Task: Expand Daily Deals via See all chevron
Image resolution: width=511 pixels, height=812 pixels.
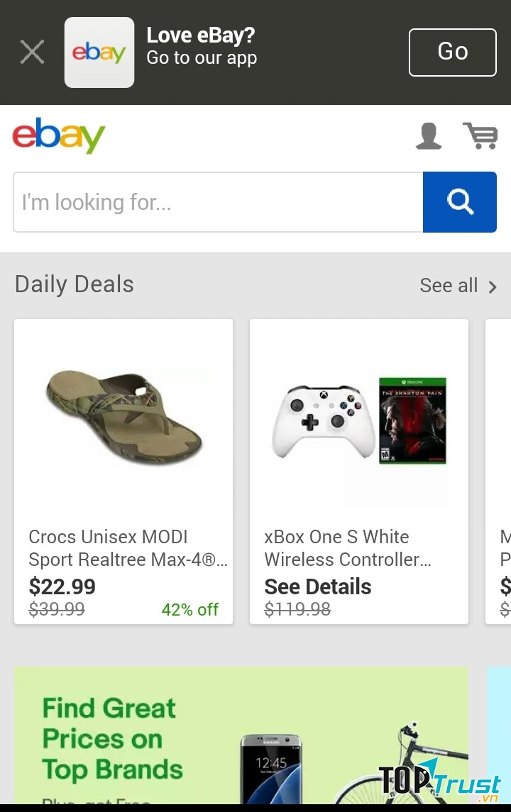Action: (492, 286)
